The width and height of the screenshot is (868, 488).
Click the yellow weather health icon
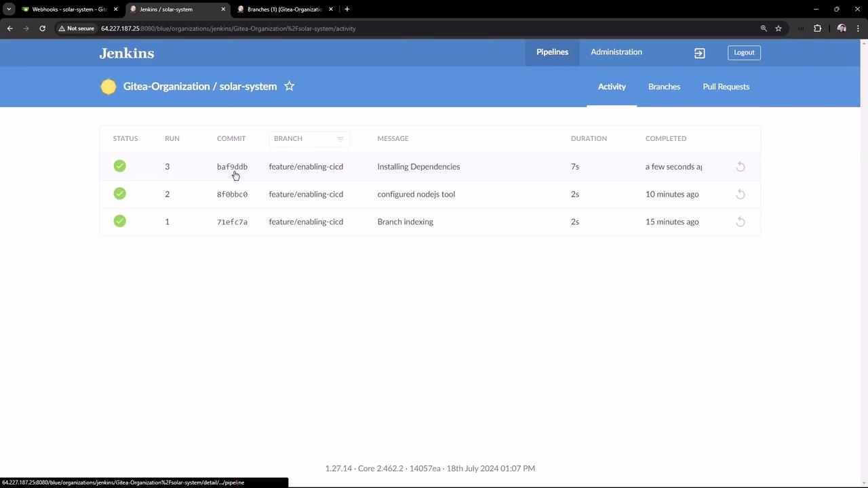pyautogui.click(x=108, y=87)
